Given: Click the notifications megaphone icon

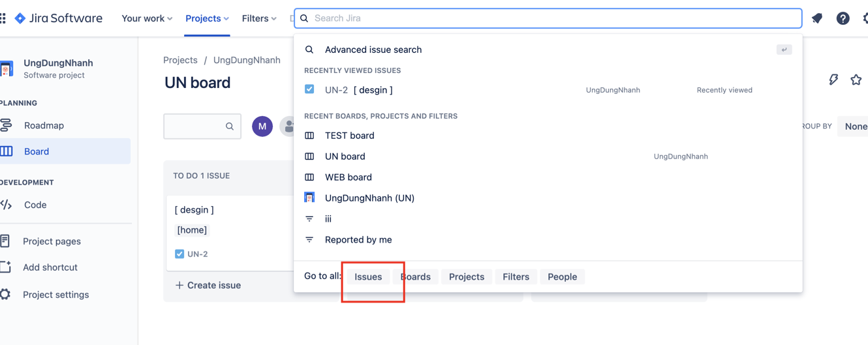Looking at the screenshot, I should (817, 18).
